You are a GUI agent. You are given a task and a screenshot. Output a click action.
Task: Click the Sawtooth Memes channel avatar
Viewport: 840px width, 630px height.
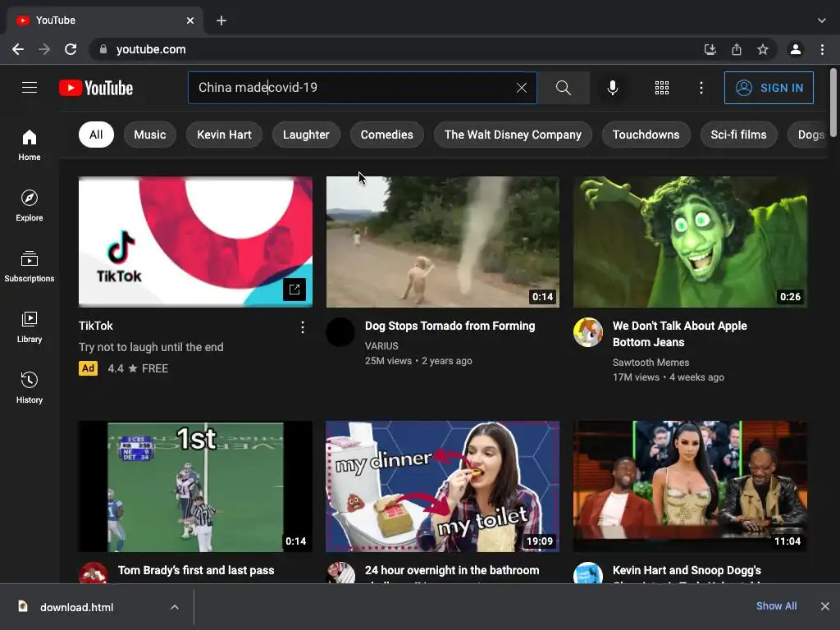tap(587, 332)
